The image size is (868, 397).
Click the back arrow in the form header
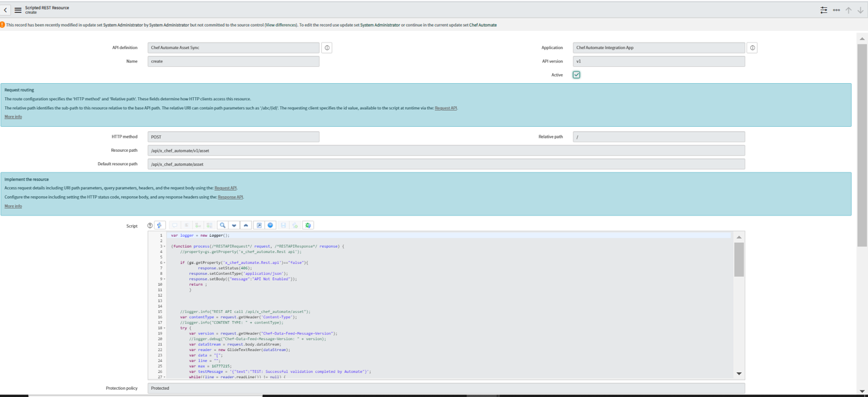coord(5,10)
